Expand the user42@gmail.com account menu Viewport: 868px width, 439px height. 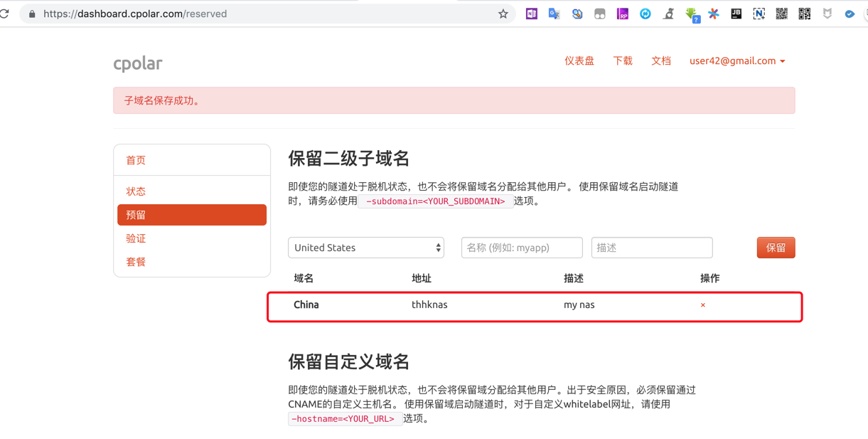(x=737, y=61)
